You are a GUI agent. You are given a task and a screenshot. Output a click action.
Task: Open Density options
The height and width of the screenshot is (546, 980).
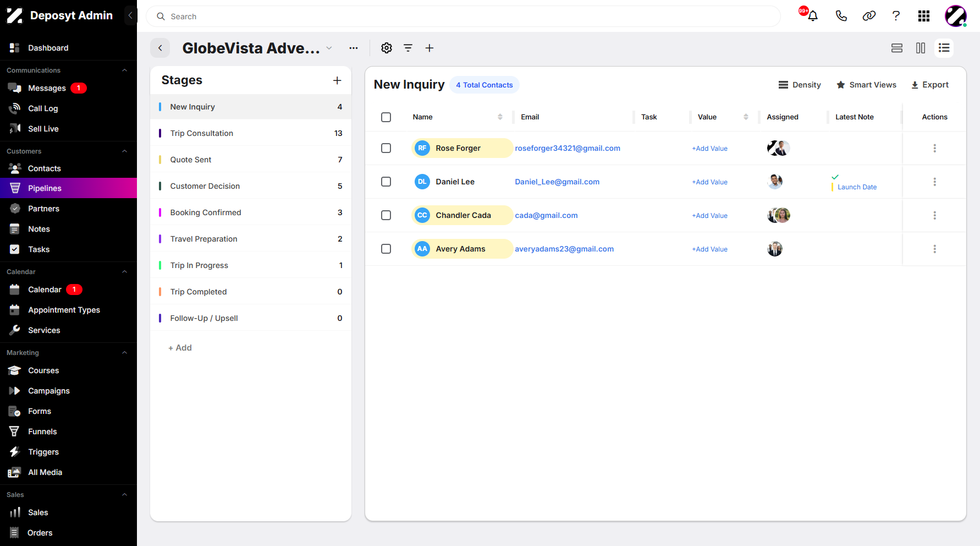coord(800,85)
